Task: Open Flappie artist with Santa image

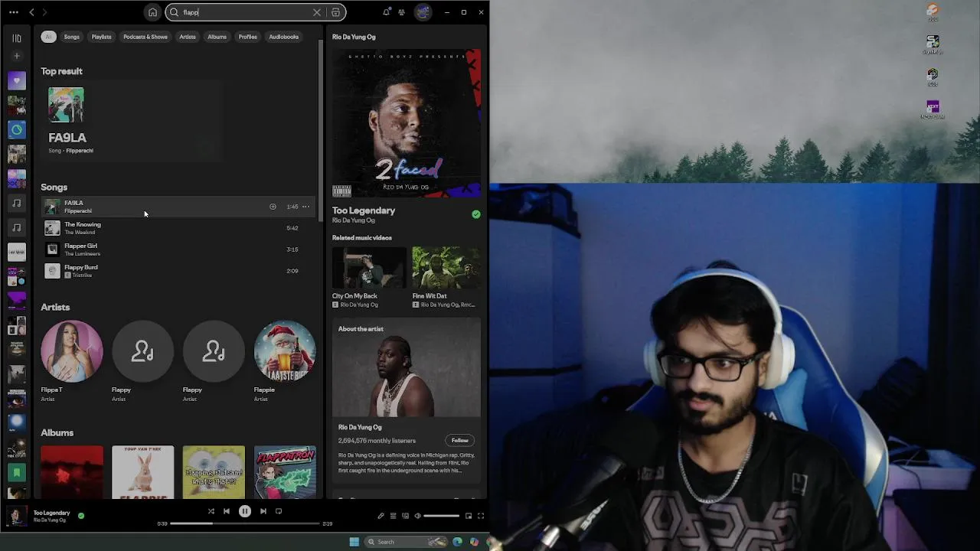Action: coord(284,351)
